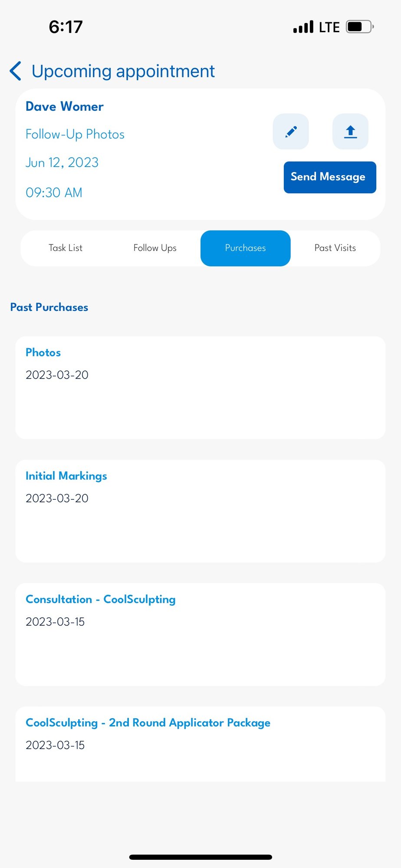Tap the LTE network indicator
Screen dimensions: 401x868
click(329, 27)
